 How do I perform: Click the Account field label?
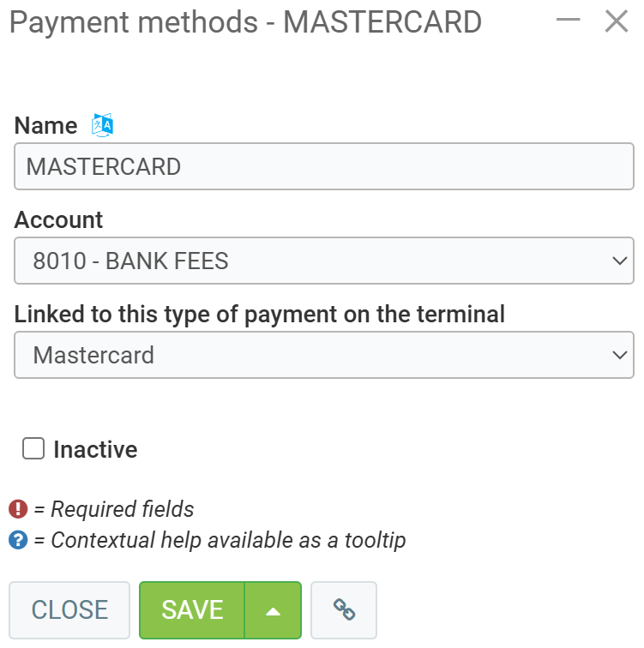pyautogui.click(x=58, y=220)
